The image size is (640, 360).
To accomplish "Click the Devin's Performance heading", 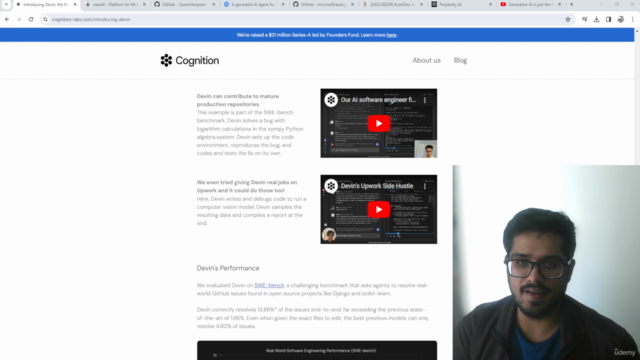I will [228, 268].
